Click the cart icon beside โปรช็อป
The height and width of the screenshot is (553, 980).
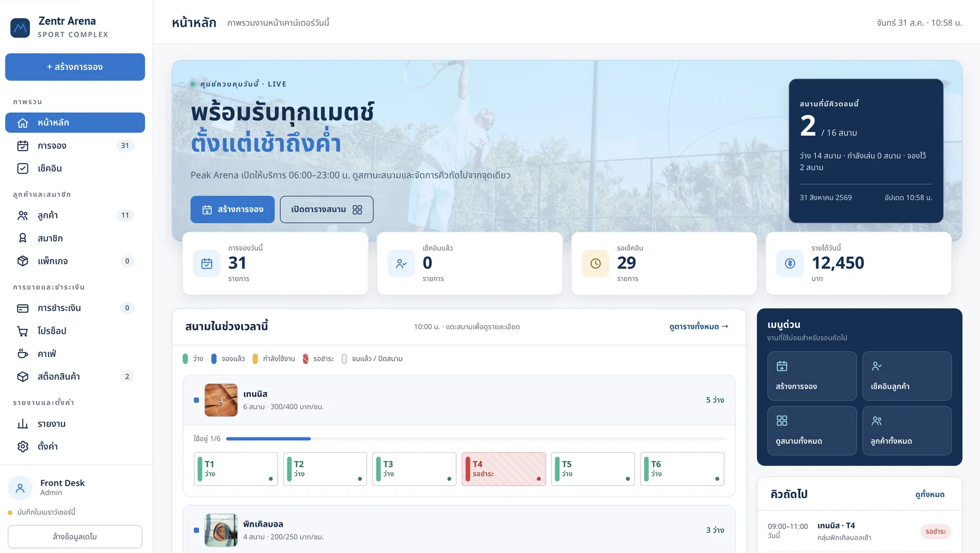pos(23,331)
